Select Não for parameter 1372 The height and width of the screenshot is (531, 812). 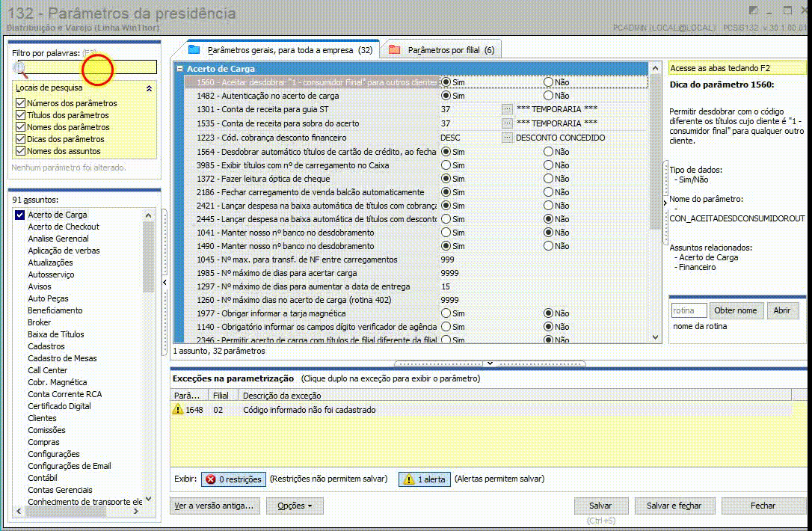point(548,178)
